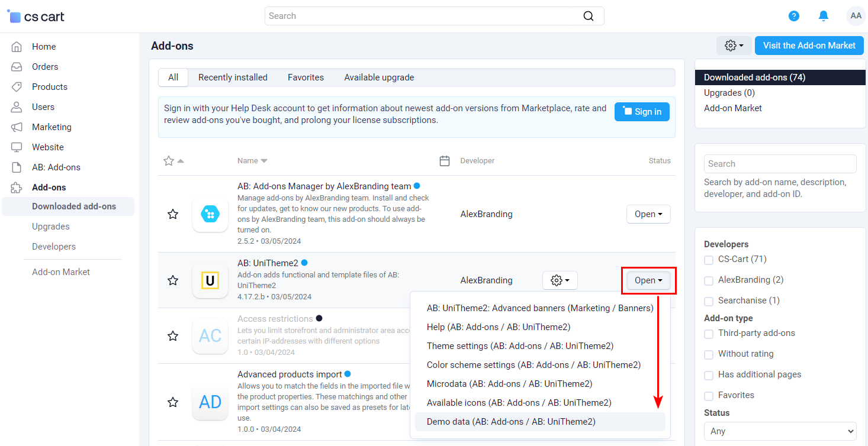Choose Theme settings menu entry
The height and width of the screenshot is (446, 868).
(540, 346)
